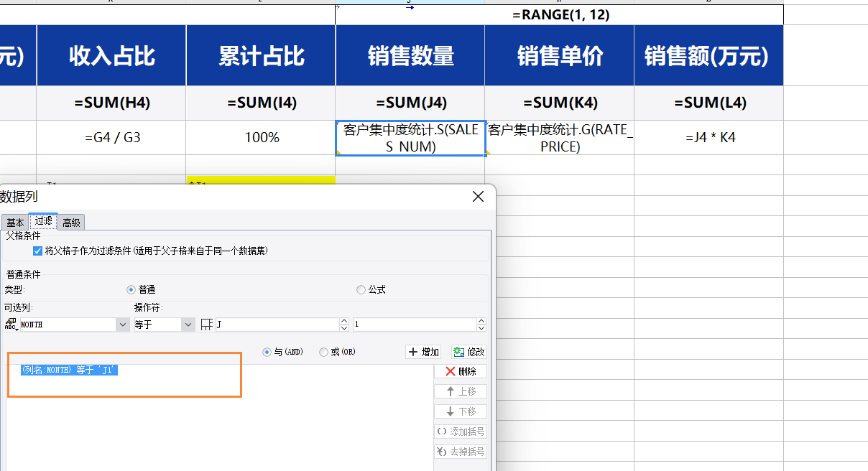Click 添加括号 add brackets button
The width and height of the screenshot is (868, 471).
(461, 432)
